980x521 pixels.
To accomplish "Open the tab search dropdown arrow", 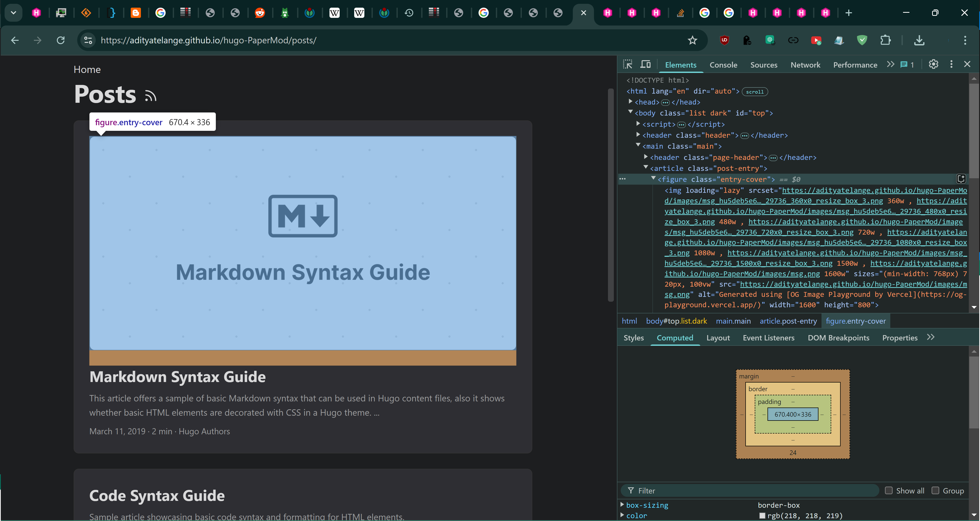I will click(x=13, y=12).
